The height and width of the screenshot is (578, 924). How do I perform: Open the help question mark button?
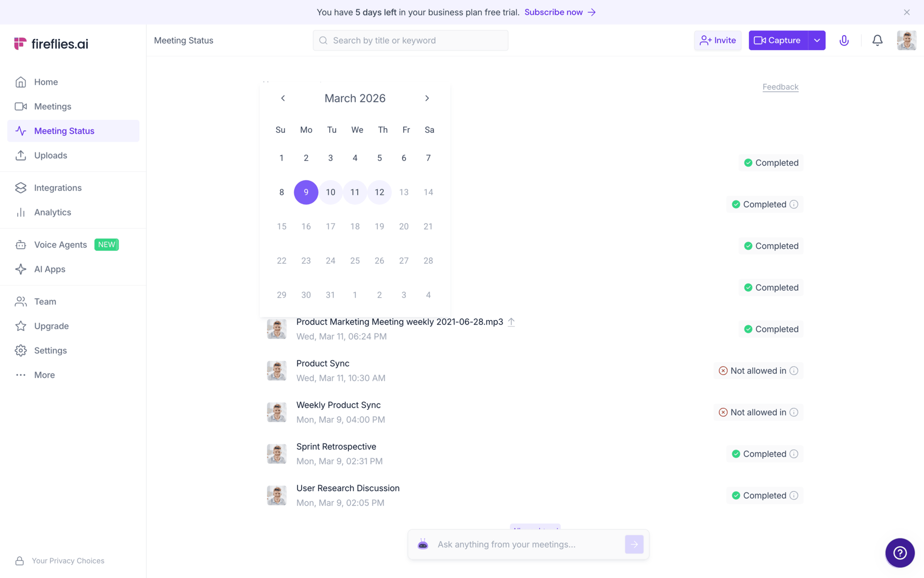pos(900,553)
